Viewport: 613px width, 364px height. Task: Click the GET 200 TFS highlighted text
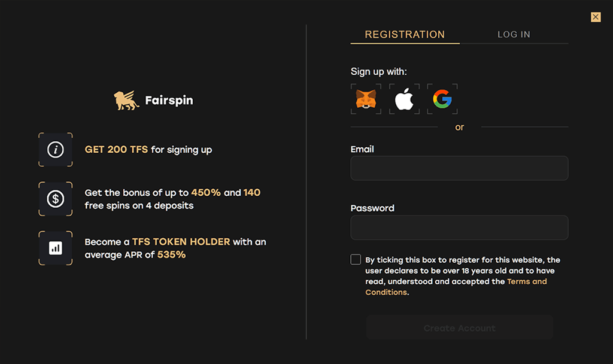coord(116,150)
